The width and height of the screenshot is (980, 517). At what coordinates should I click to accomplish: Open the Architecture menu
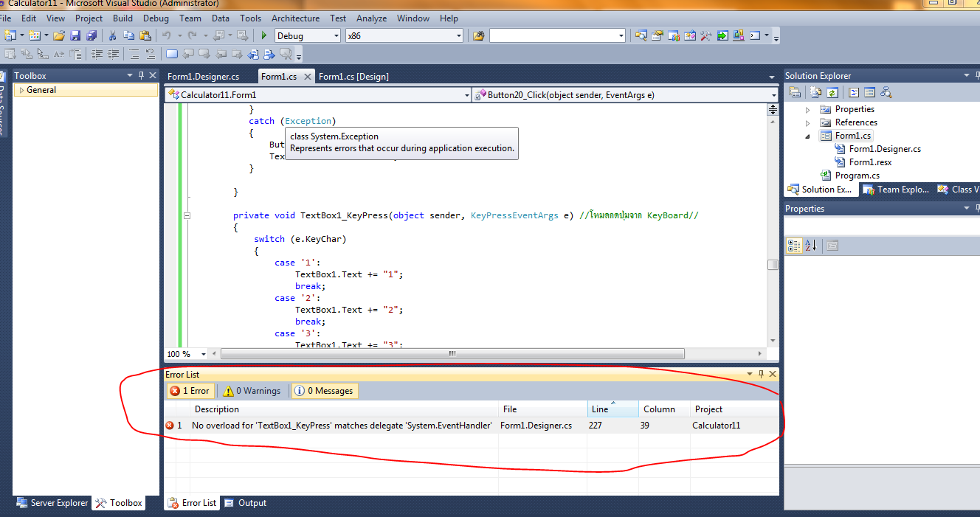pos(295,18)
